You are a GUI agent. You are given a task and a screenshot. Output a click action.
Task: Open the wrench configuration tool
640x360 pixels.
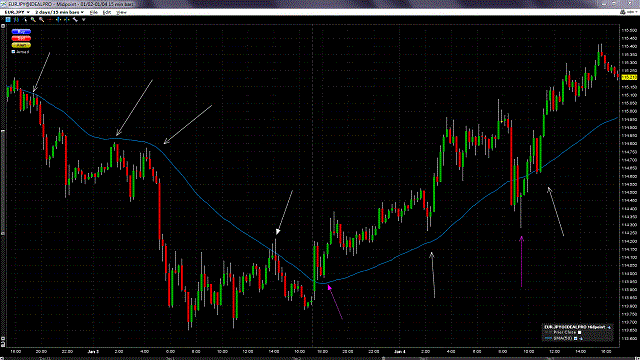[x=76, y=20]
